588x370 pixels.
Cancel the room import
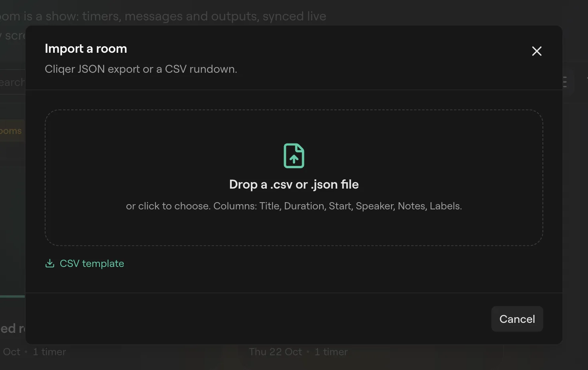pyautogui.click(x=517, y=319)
